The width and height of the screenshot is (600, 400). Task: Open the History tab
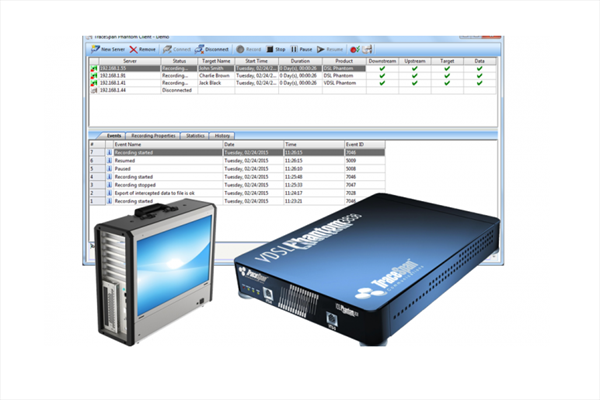tap(222, 136)
